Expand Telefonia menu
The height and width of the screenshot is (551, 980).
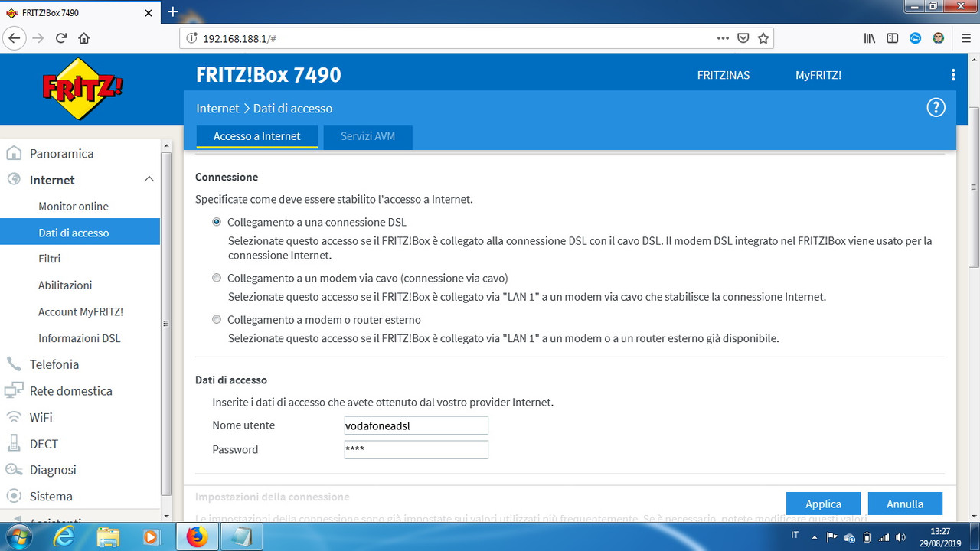[54, 364]
